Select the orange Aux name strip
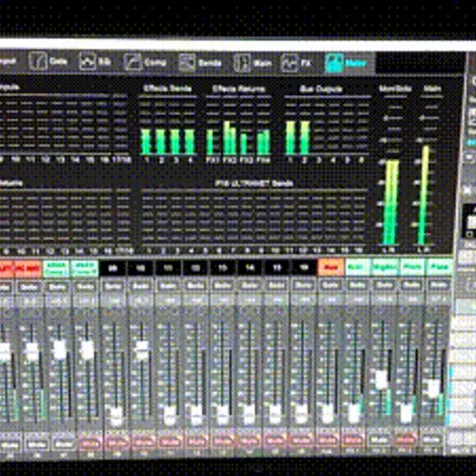 [x=331, y=268]
